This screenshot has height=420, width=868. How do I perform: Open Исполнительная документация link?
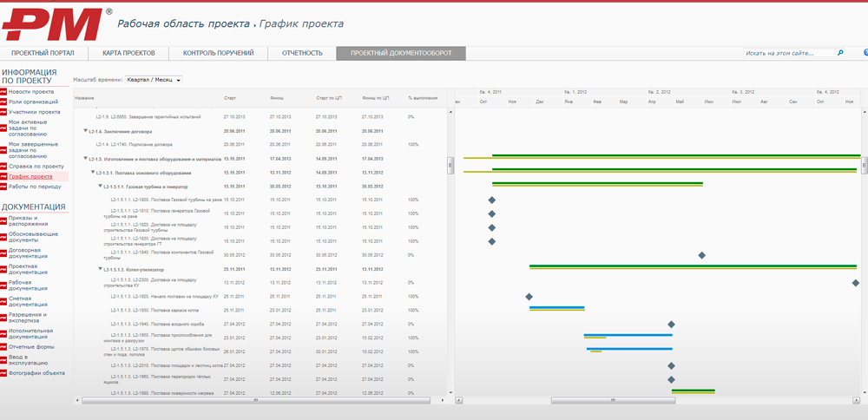(31, 334)
